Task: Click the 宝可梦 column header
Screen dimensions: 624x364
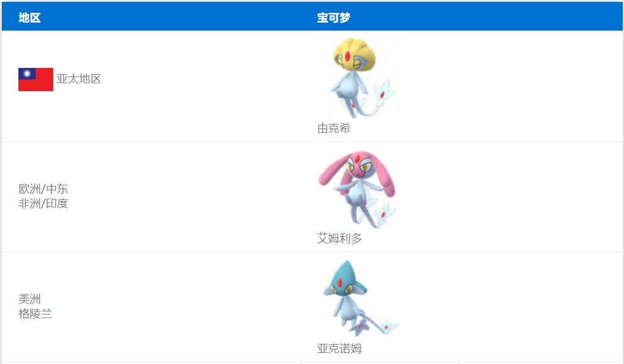Action: pos(333,18)
